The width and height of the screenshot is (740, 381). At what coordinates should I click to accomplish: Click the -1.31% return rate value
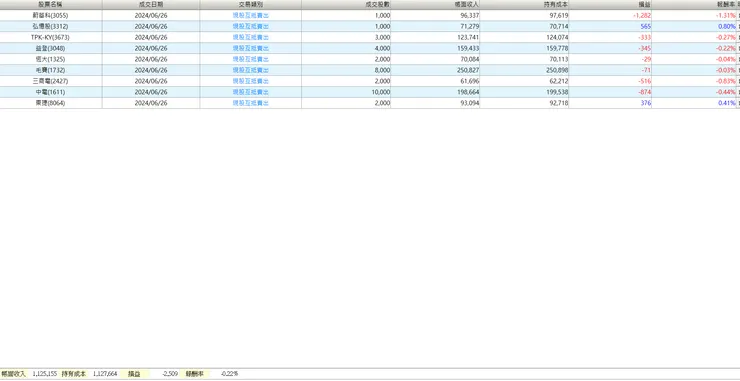click(x=726, y=15)
